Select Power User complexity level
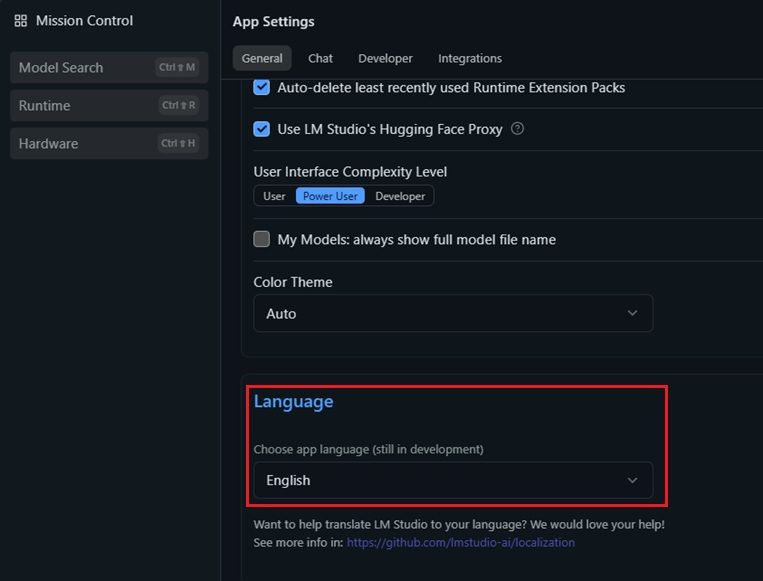This screenshot has width=763, height=581. (x=330, y=196)
